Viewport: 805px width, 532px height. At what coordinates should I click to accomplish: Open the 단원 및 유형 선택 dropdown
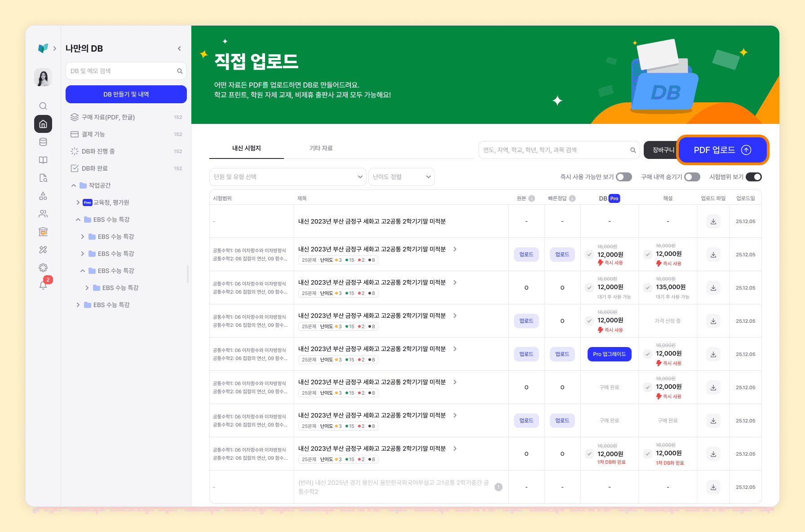coord(287,177)
